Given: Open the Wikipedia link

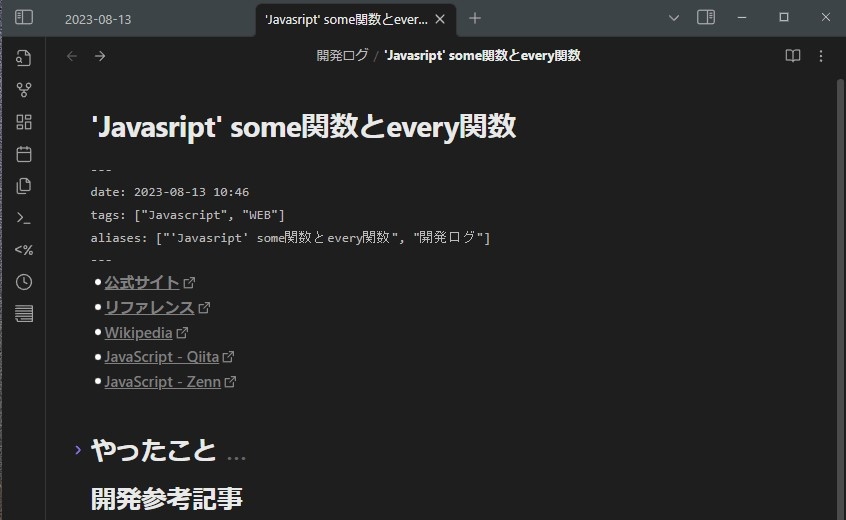Looking at the screenshot, I should pos(139,333).
